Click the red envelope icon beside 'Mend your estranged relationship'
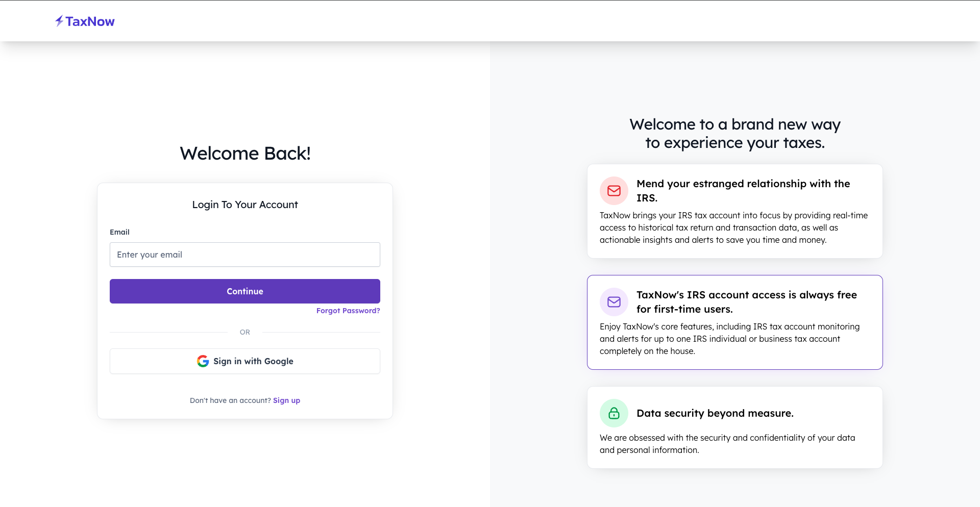Image resolution: width=980 pixels, height=507 pixels. point(614,191)
